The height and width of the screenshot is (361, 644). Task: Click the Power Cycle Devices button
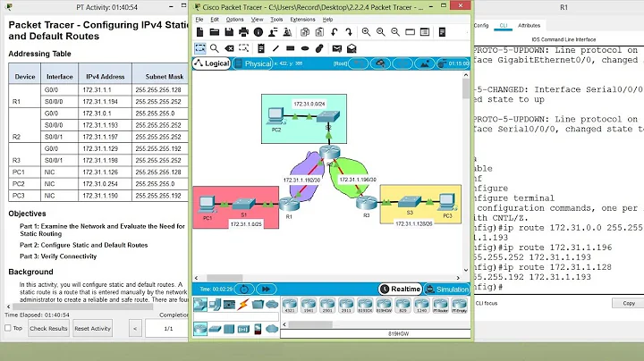point(244,289)
